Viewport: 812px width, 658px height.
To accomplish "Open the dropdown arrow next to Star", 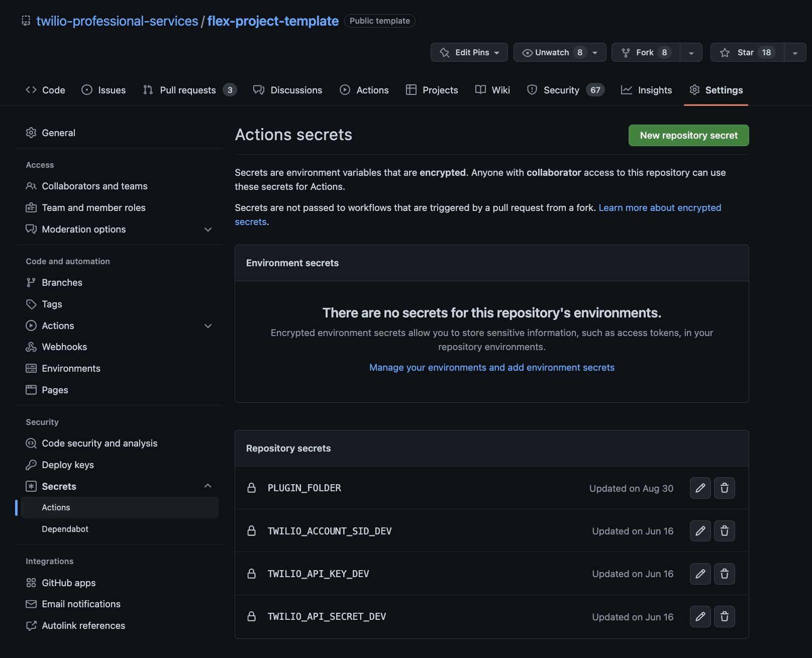I will (x=795, y=52).
